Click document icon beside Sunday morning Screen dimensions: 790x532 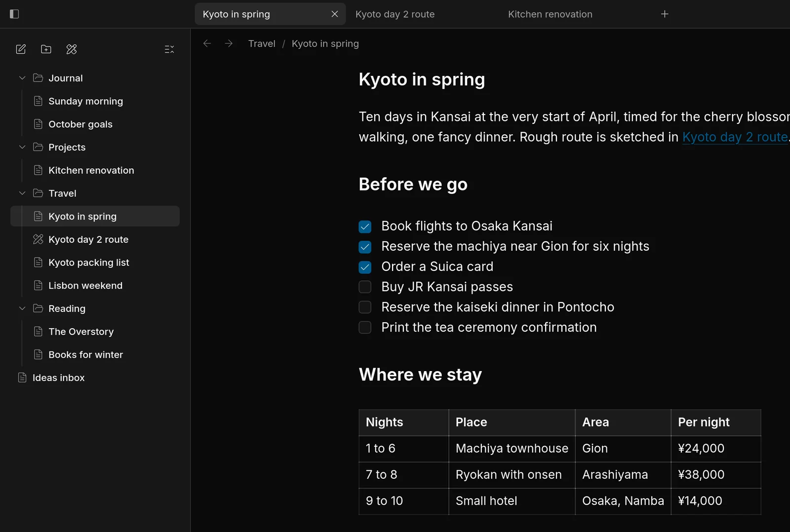click(x=38, y=101)
